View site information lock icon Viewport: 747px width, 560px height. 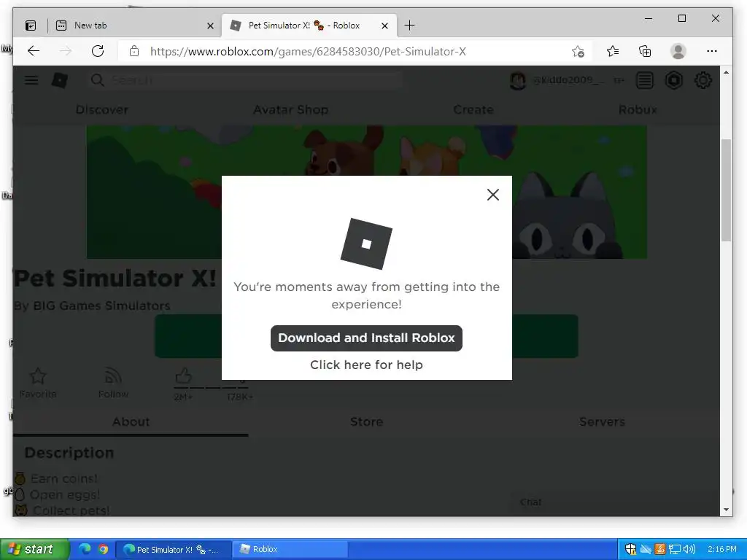(134, 51)
